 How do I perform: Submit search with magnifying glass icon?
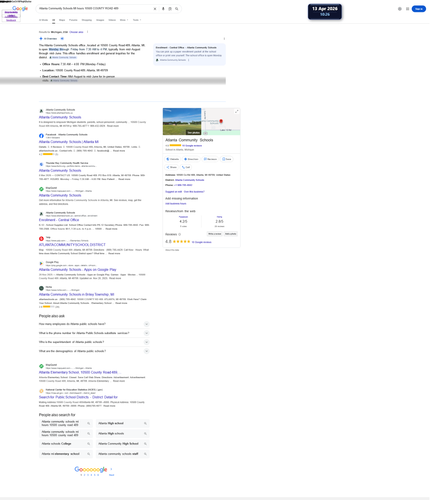(x=177, y=9)
